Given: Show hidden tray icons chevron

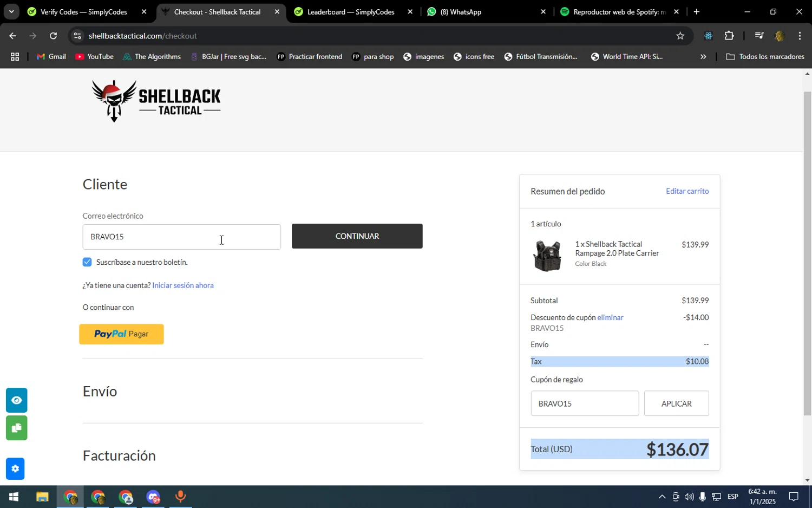Looking at the screenshot, I should tap(662, 497).
